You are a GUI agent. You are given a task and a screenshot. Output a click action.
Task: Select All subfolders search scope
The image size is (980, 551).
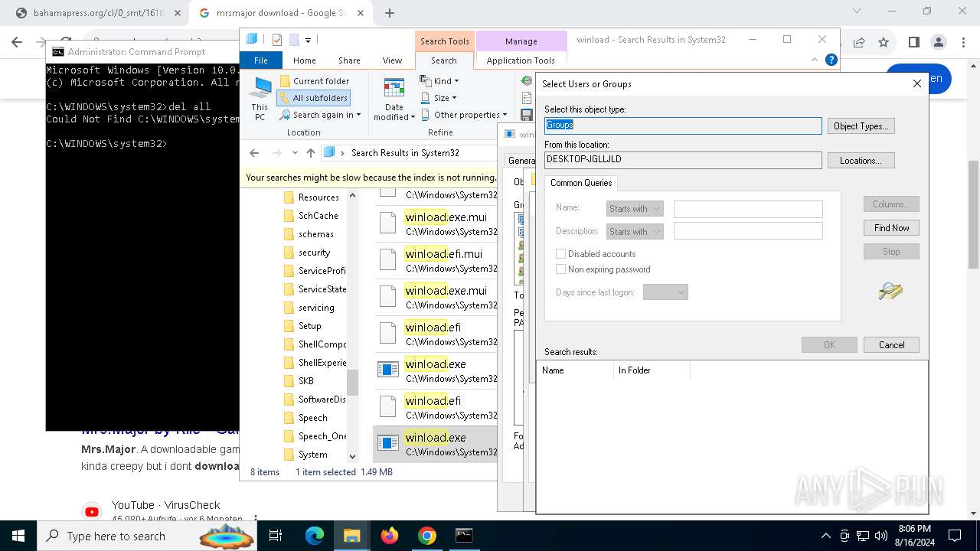[x=314, y=98]
